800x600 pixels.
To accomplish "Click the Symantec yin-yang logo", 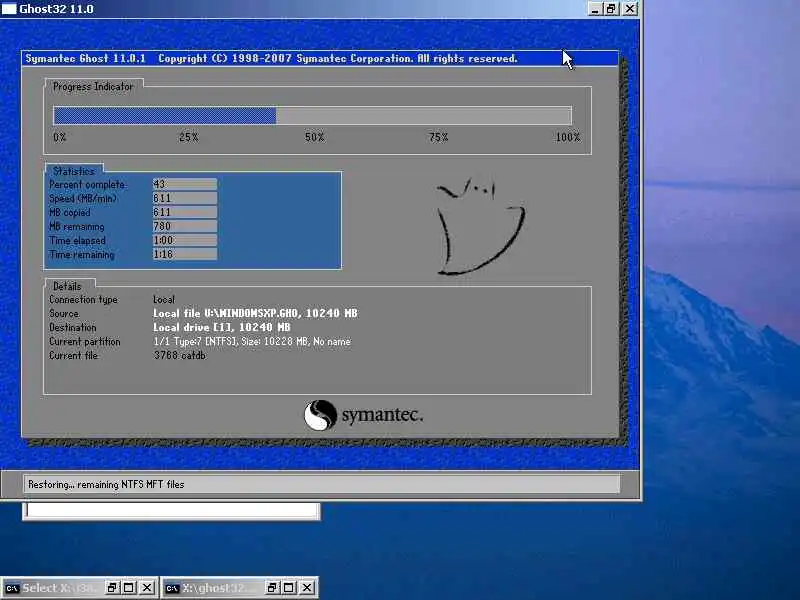I will (x=320, y=415).
